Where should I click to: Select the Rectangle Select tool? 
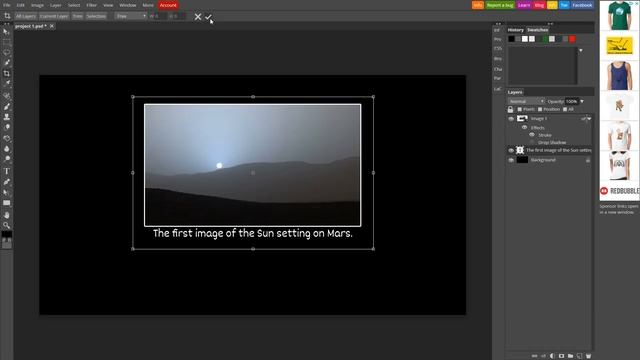pos(7,42)
